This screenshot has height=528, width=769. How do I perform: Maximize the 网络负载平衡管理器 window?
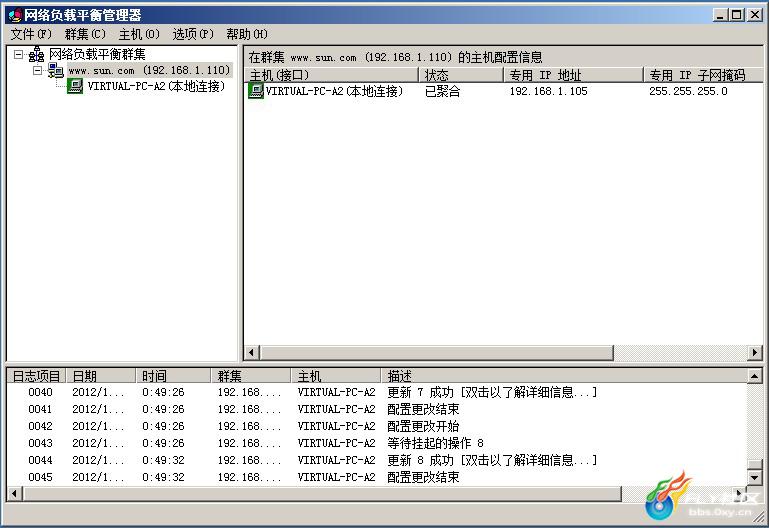[x=737, y=15]
